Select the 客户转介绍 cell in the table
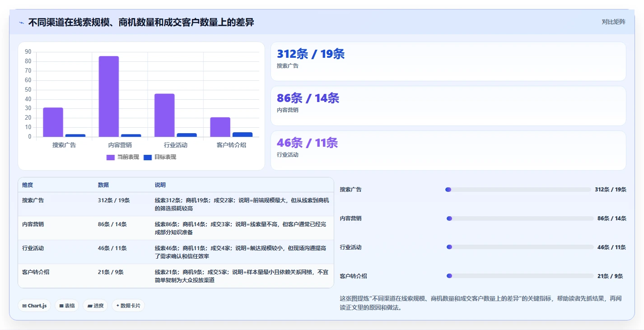The image size is (644, 330). 36,272
